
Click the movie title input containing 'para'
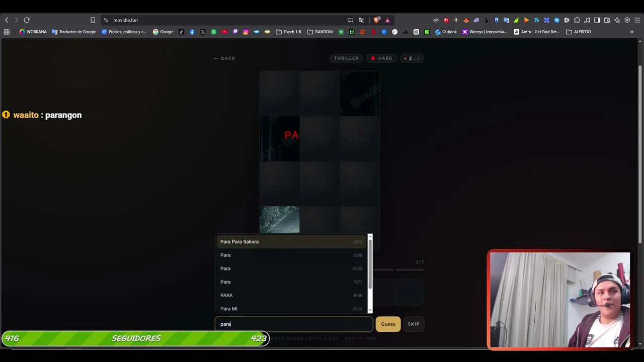(x=294, y=324)
